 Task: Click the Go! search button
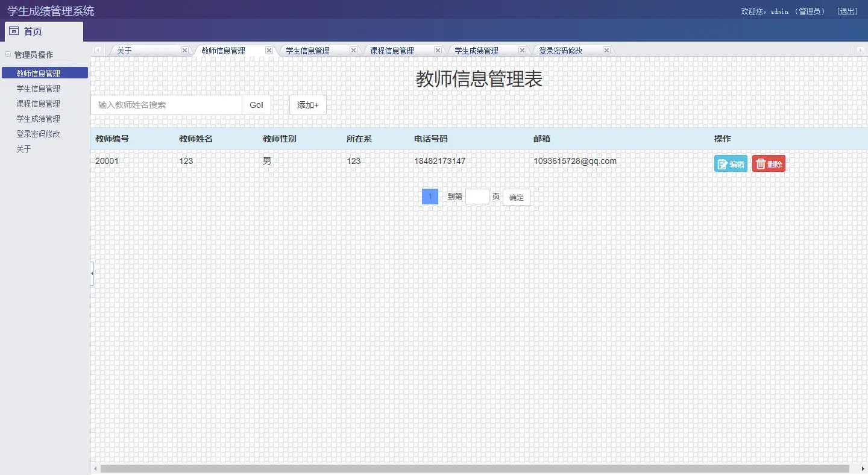click(x=256, y=104)
